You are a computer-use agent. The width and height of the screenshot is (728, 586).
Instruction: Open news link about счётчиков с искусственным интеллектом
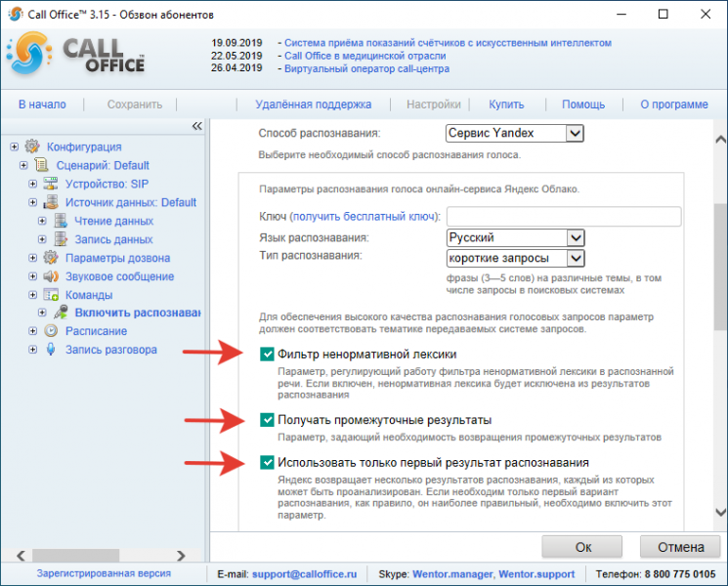(448, 43)
